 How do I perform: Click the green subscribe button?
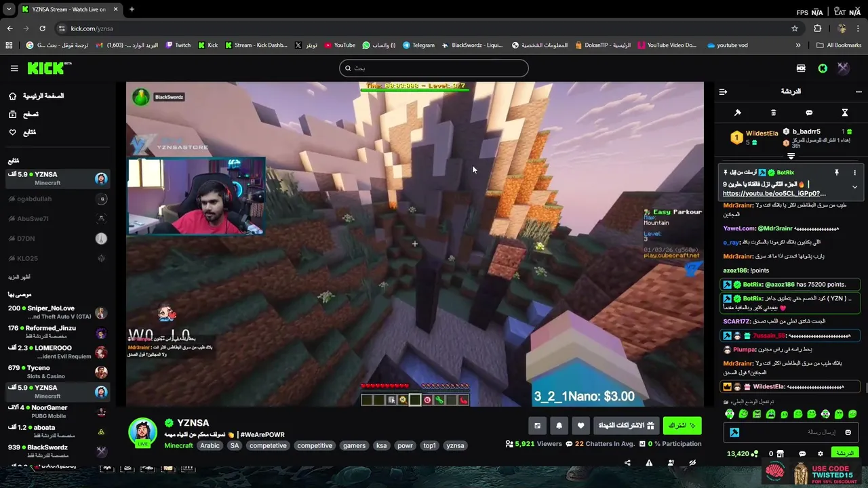(x=682, y=426)
